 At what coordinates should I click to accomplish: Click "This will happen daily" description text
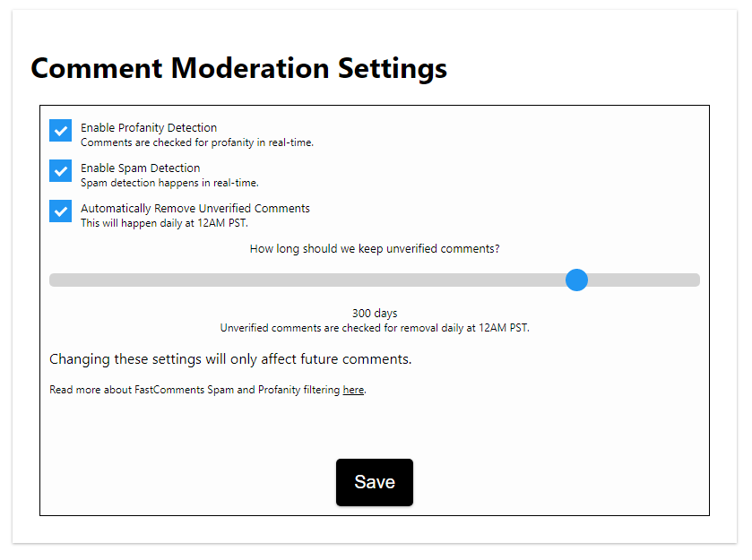tap(164, 223)
